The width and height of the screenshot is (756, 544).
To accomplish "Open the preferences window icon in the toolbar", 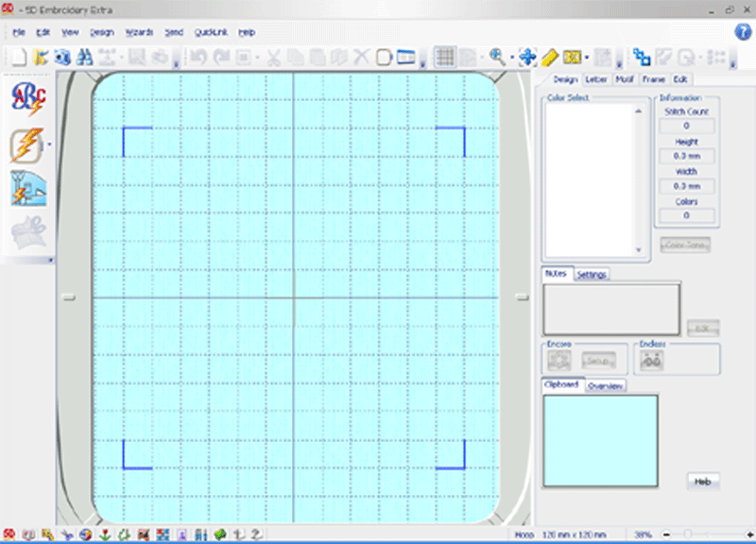I will [x=406, y=58].
